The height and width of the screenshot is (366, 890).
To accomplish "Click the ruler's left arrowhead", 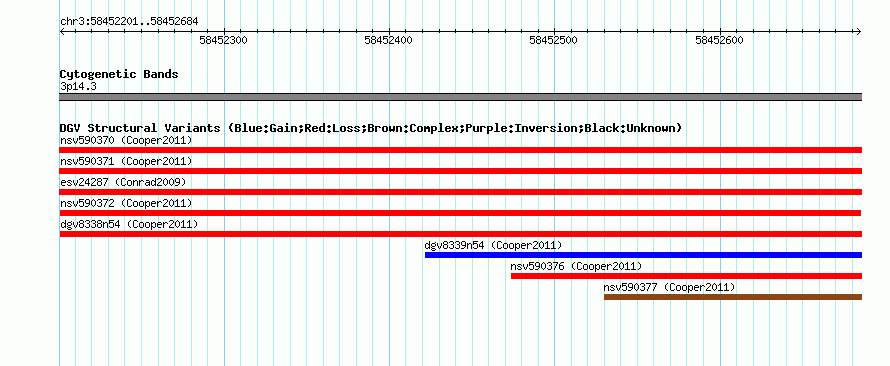I will (x=62, y=31).
